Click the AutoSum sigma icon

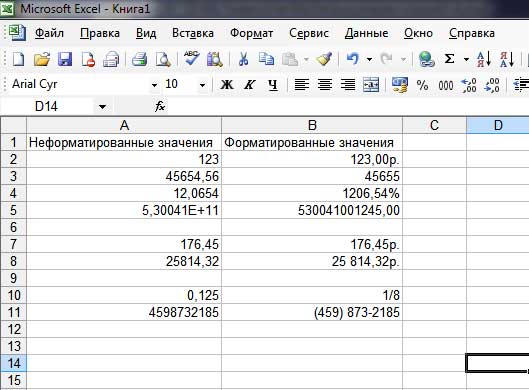(x=449, y=59)
